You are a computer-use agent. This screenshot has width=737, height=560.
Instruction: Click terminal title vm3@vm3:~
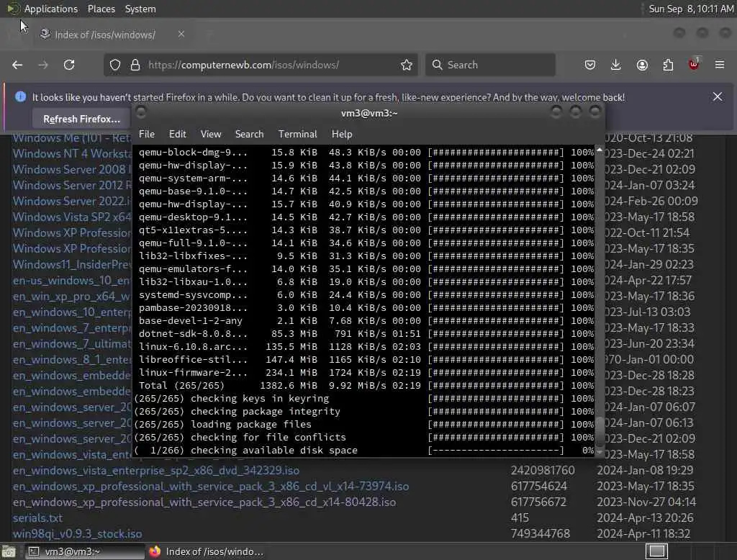369,113
